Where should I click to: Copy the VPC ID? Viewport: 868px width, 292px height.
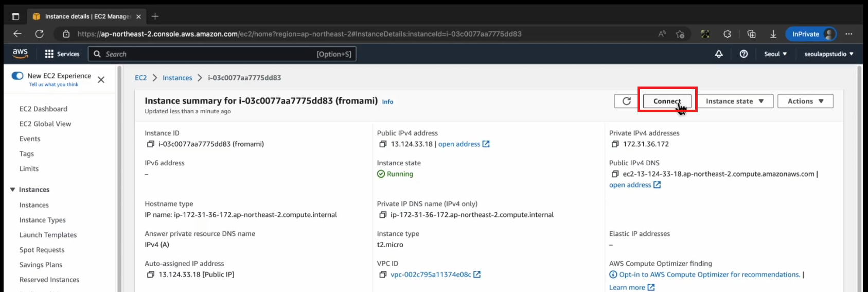coord(383,274)
